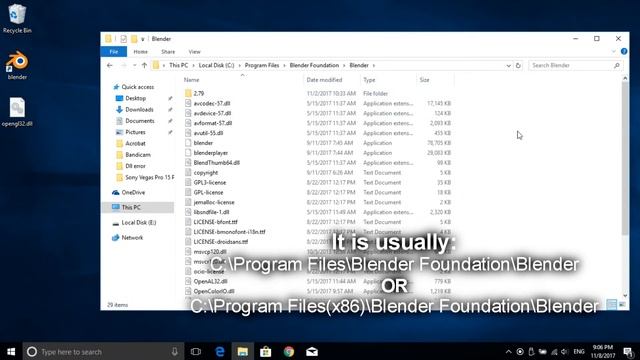640x360 pixels.
Task: Open the 2.79 folder
Action: click(x=199, y=93)
